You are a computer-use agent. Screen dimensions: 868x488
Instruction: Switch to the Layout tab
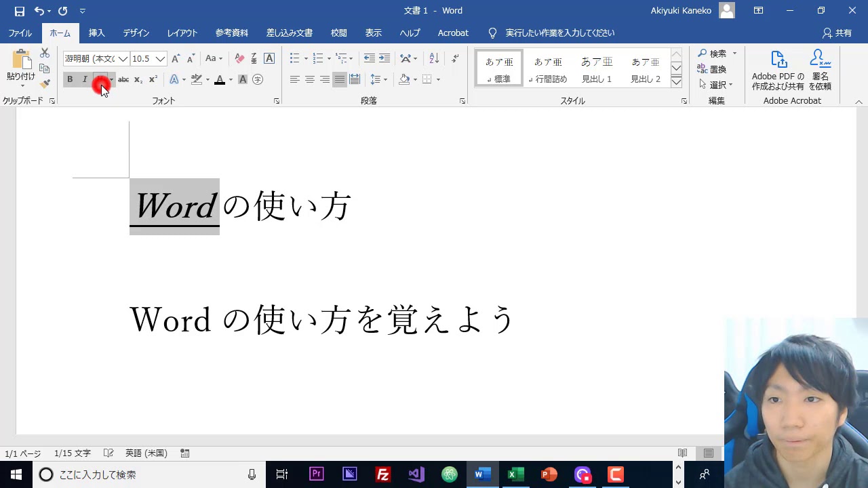tap(182, 33)
